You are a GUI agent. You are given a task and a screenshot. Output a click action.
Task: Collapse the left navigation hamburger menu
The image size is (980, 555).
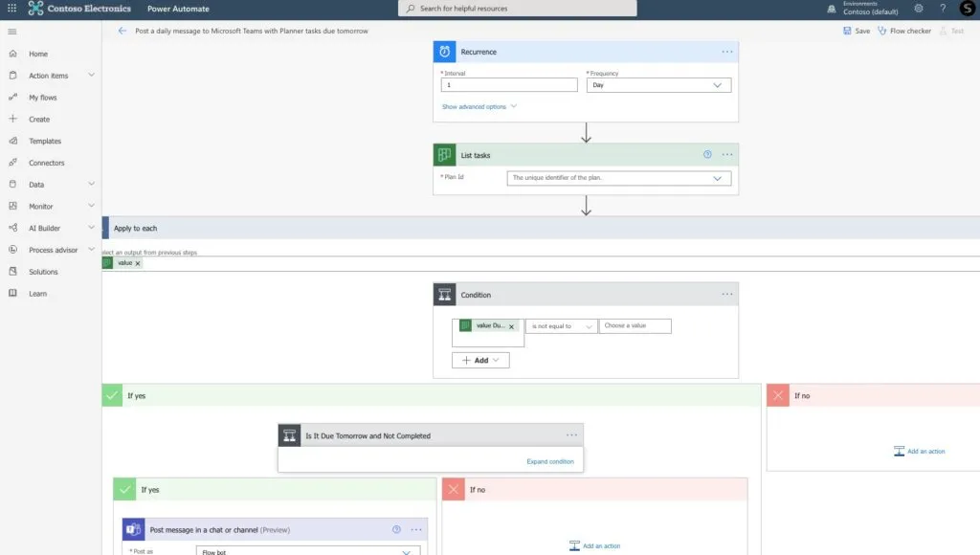(12, 32)
